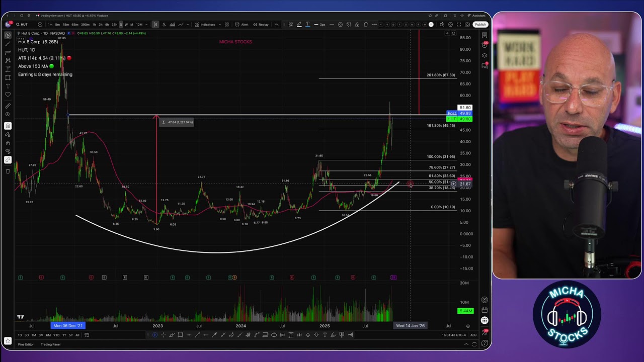Choose the candlestick chart type

coord(155,25)
